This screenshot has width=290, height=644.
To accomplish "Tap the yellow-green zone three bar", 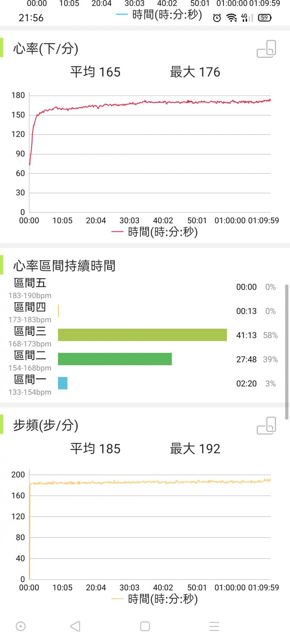I will point(142,335).
